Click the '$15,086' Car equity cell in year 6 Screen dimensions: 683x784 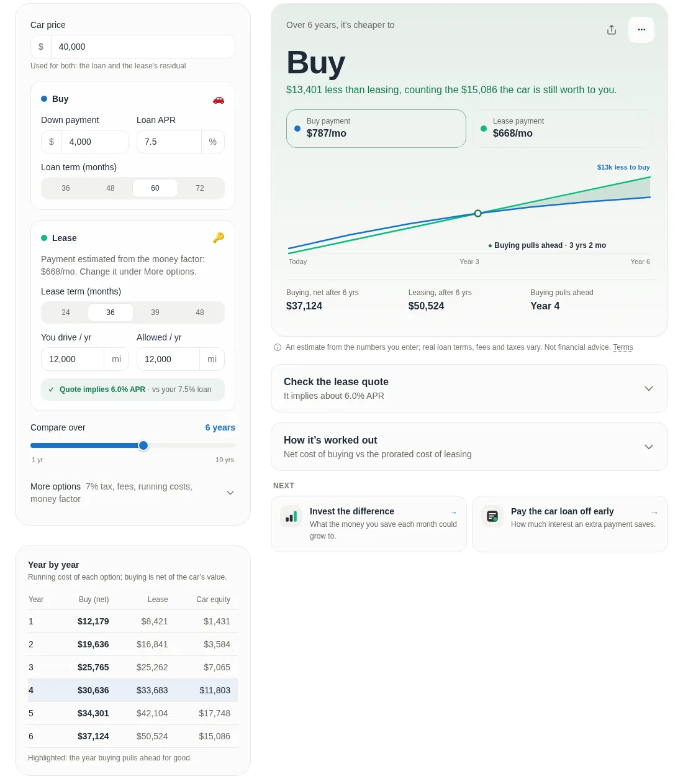(x=214, y=736)
